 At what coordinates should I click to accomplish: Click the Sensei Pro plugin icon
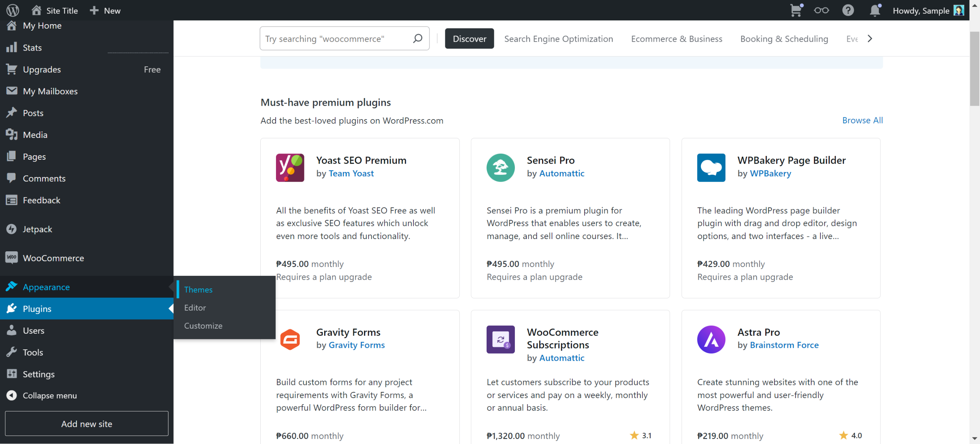point(500,168)
